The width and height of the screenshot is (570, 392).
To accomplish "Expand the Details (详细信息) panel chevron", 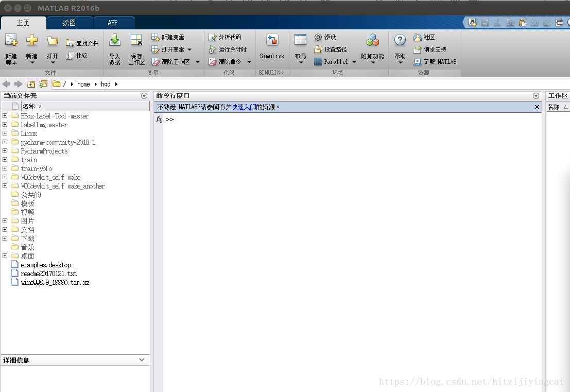I will pos(142,360).
